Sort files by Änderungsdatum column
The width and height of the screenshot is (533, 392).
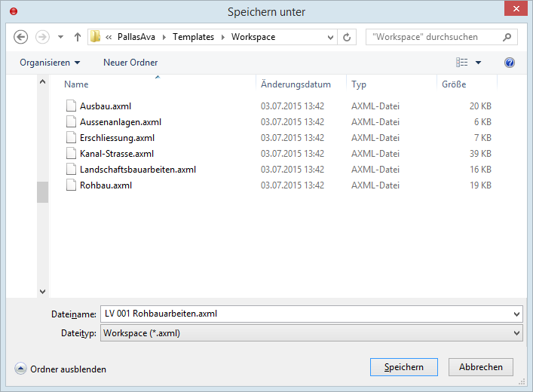pos(296,84)
